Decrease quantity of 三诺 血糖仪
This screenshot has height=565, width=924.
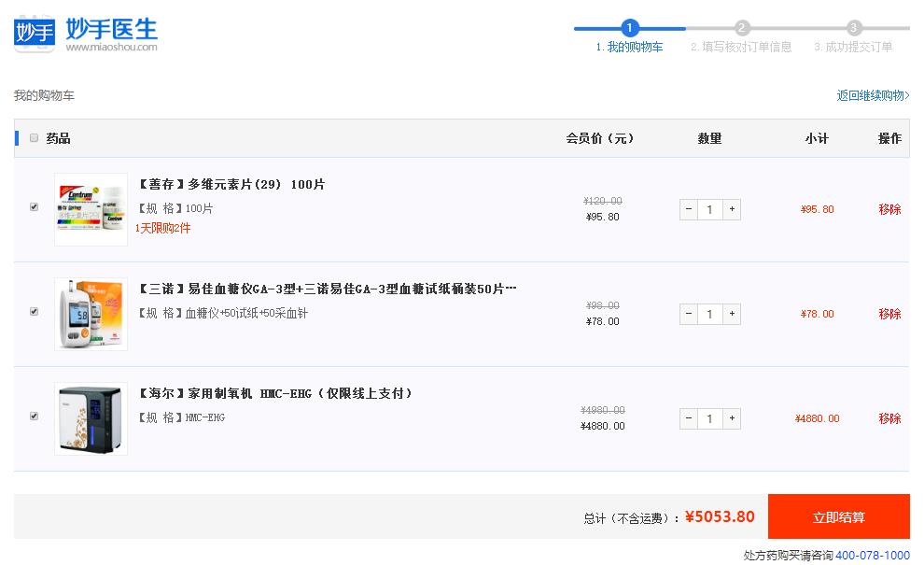point(688,314)
